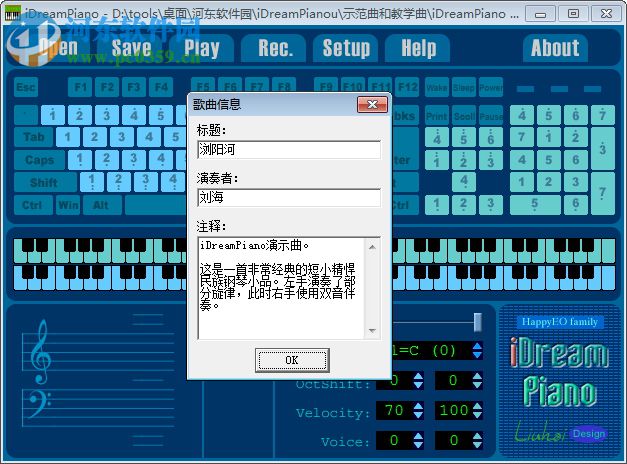Click the Wake virtual key

click(437, 87)
